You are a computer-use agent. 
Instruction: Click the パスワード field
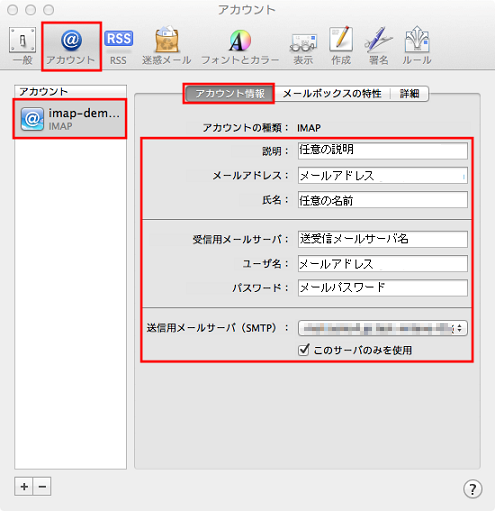[x=383, y=288]
